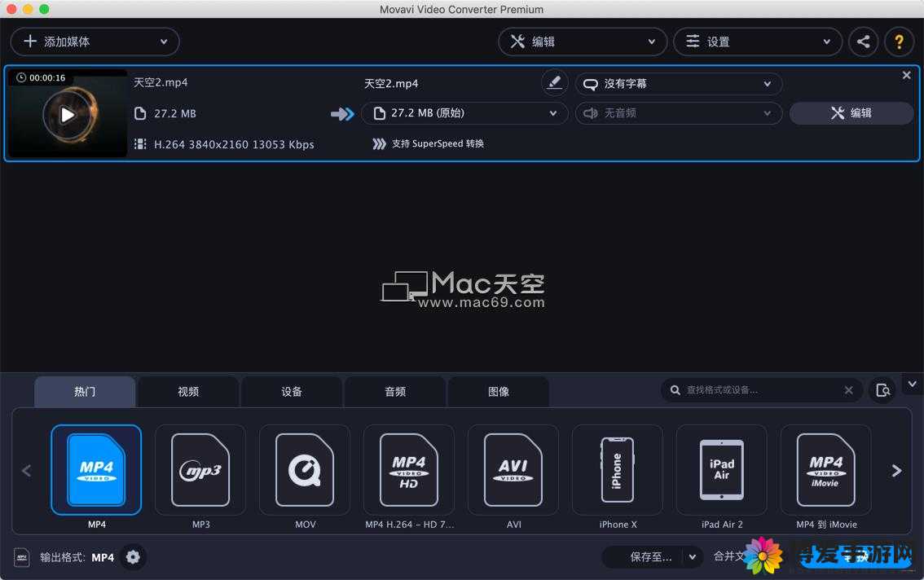Collapse the format panel with chevron
Image resolution: width=924 pixels, height=580 pixels.
[x=913, y=384]
